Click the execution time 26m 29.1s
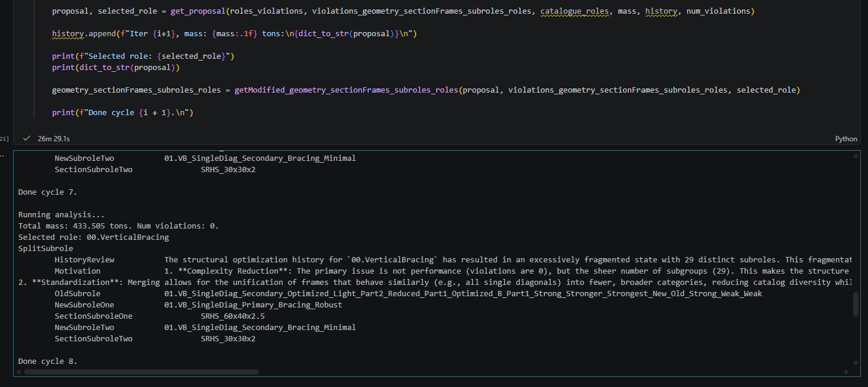Screen dimensions: 868x387 click(x=53, y=139)
